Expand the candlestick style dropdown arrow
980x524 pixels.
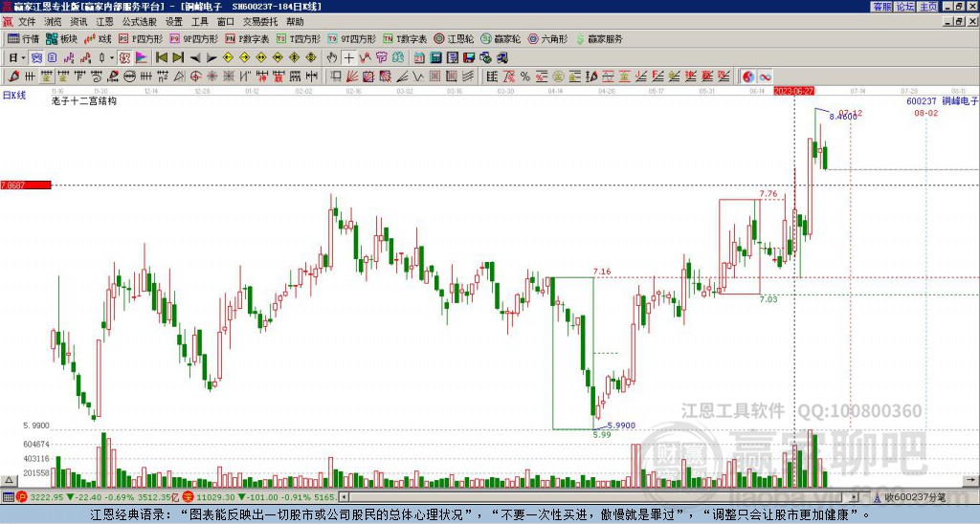click(x=112, y=58)
